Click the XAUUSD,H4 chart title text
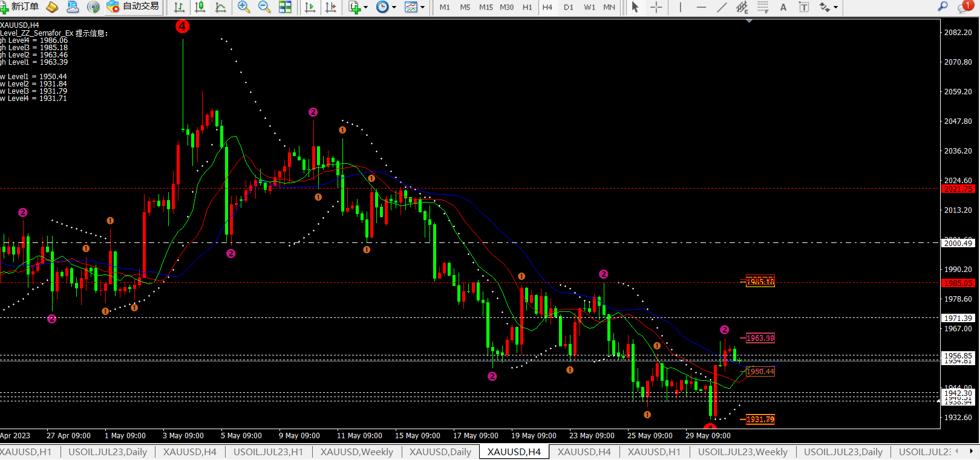This screenshot has width=980, height=460. point(19,25)
